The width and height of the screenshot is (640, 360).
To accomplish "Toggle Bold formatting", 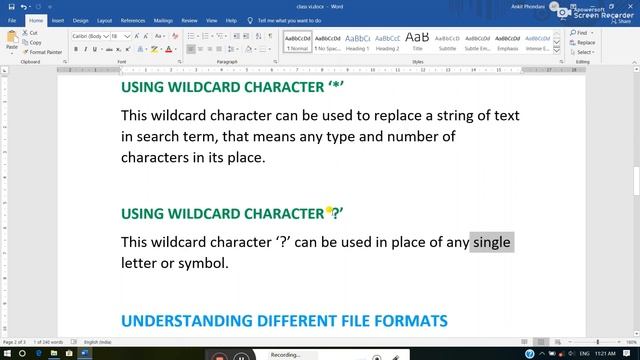I will coord(76,49).
